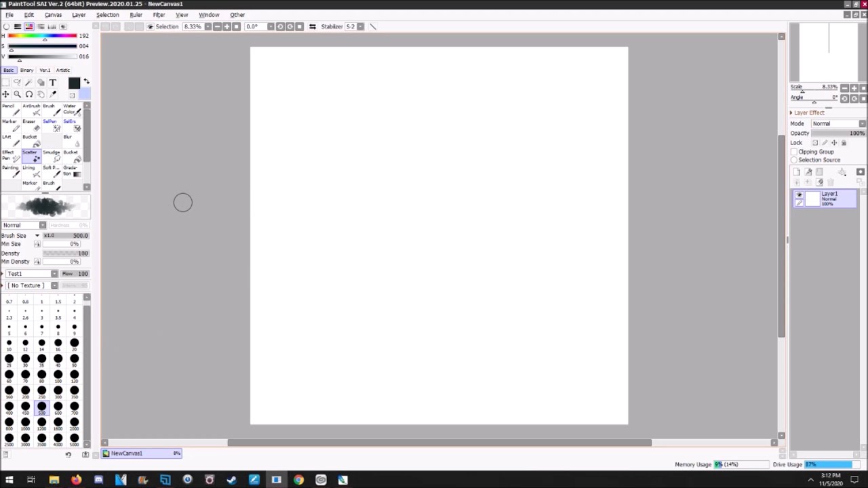868x488 pixels.
Task: Open the File menu
Action: [x=9, y=15]
